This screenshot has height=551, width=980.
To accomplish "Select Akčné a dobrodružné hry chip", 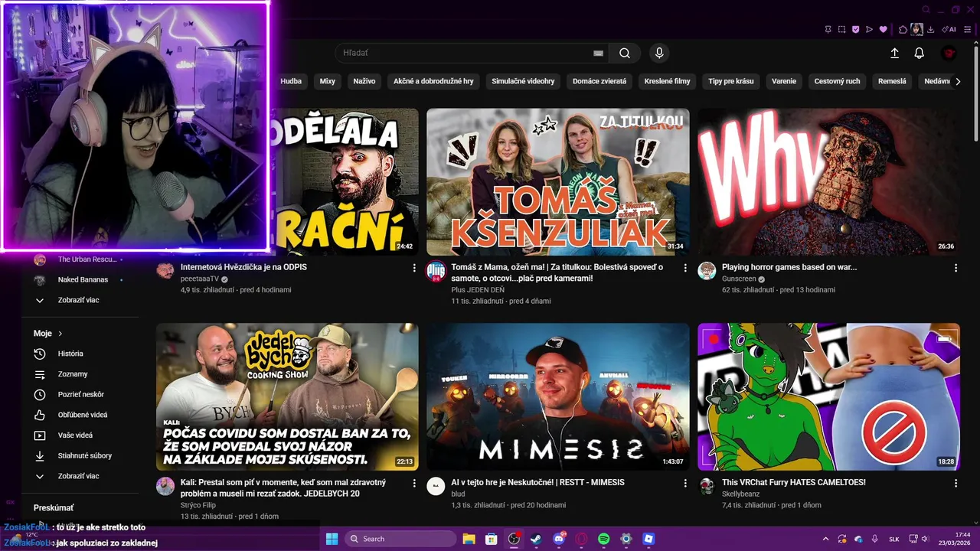I will pyautogui.click(x=433, y=81).
